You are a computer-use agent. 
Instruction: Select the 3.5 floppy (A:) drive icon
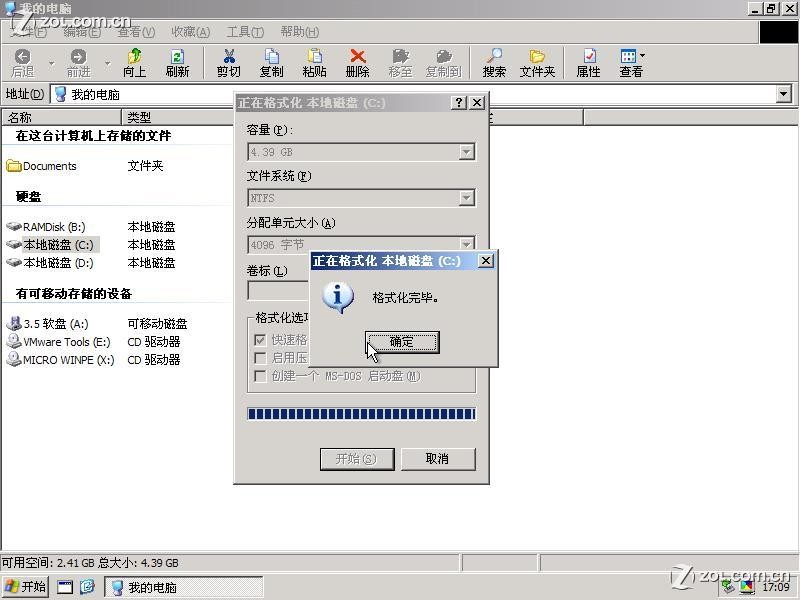pyautogui.click(x=14, y=324)
